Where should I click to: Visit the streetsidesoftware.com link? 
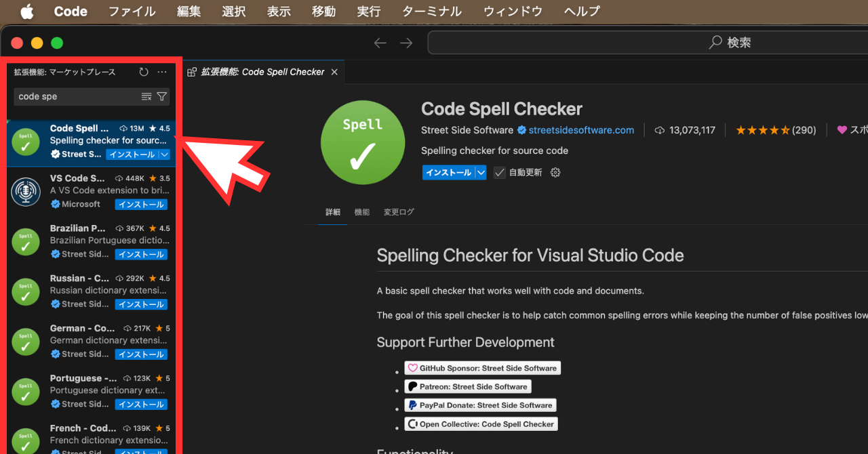(x=581, y=130)
